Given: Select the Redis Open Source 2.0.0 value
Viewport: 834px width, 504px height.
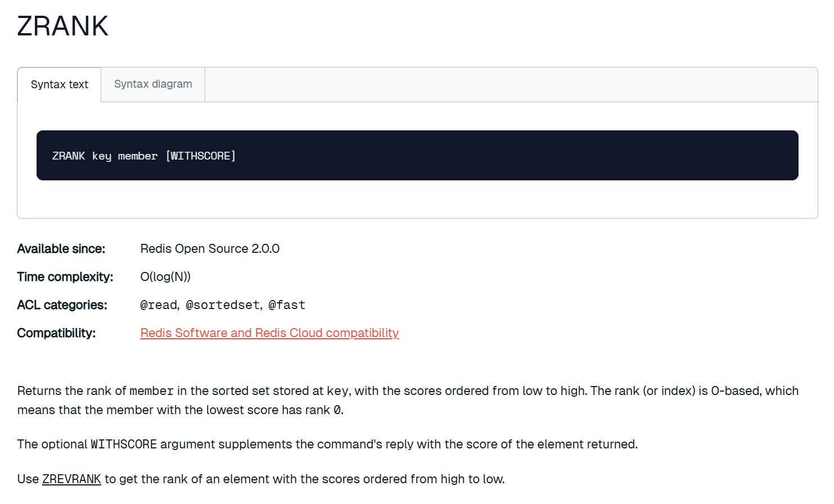Looking at the screenshot, I should point(210,248).
